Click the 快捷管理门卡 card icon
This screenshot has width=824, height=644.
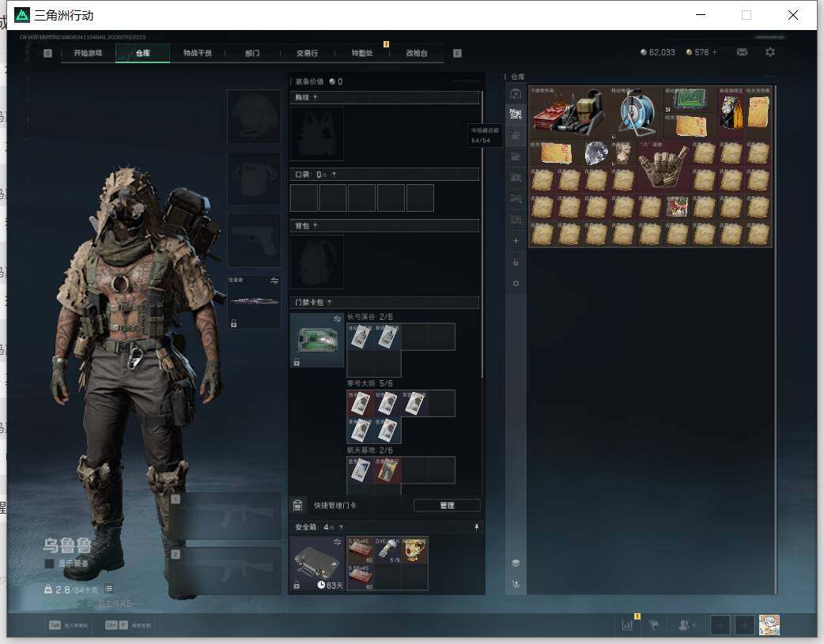[x=297, y=506]
